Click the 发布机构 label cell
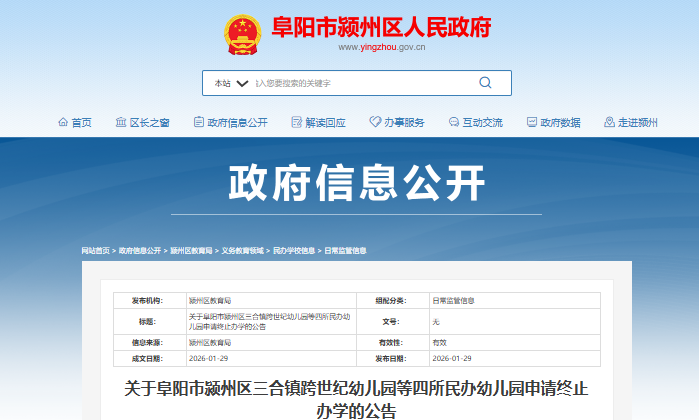Viewport: 699px width, 420px height. [150, 301]
